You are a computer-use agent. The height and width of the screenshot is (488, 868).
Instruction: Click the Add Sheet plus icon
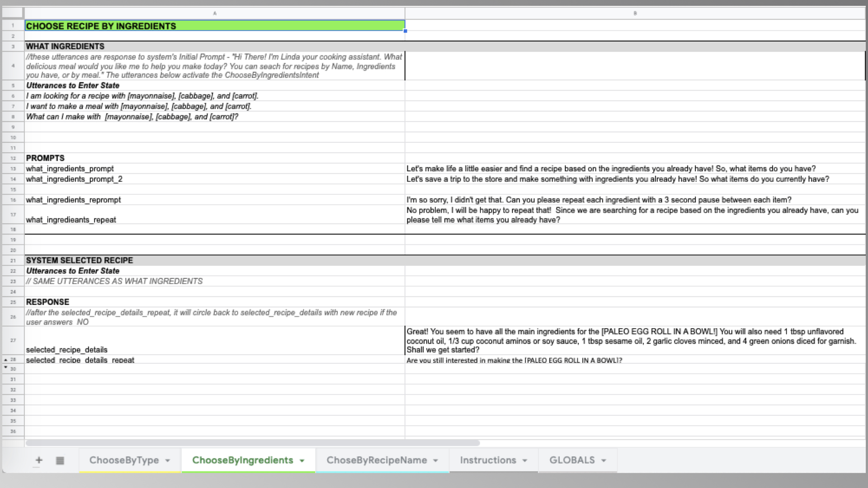(39, 460)
